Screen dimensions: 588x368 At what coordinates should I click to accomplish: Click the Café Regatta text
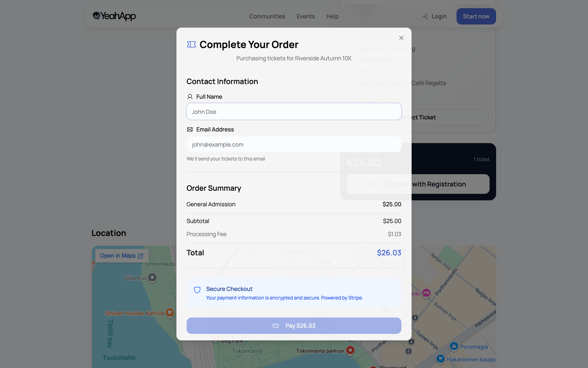pyautogui.click(x=428, y=83)
